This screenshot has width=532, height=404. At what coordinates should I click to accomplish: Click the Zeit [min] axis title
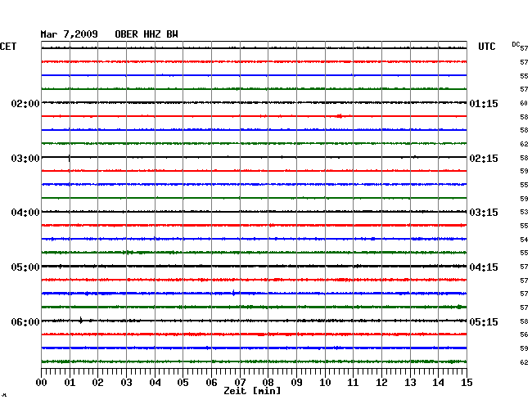tap(252, 391)
